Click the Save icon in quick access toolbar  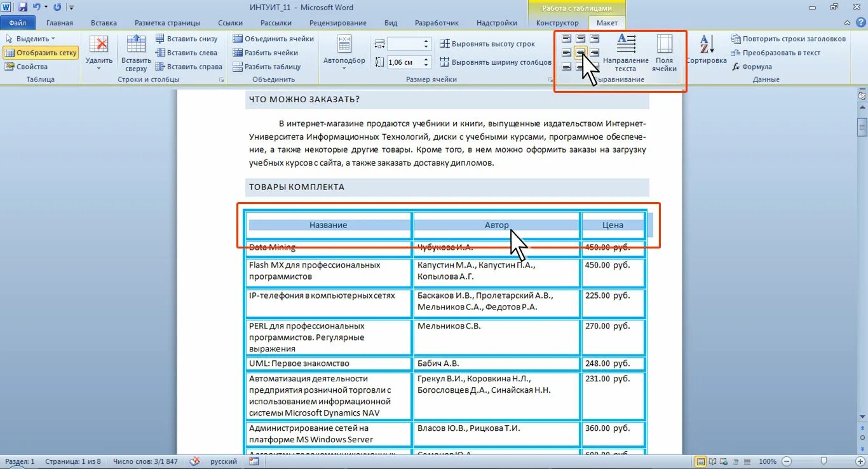[23, 8]
